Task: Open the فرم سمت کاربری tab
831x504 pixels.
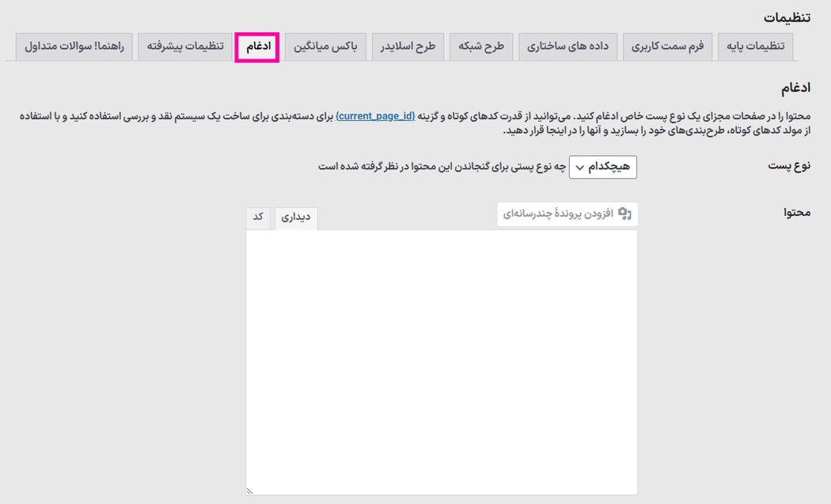Action: pos(668,47)
